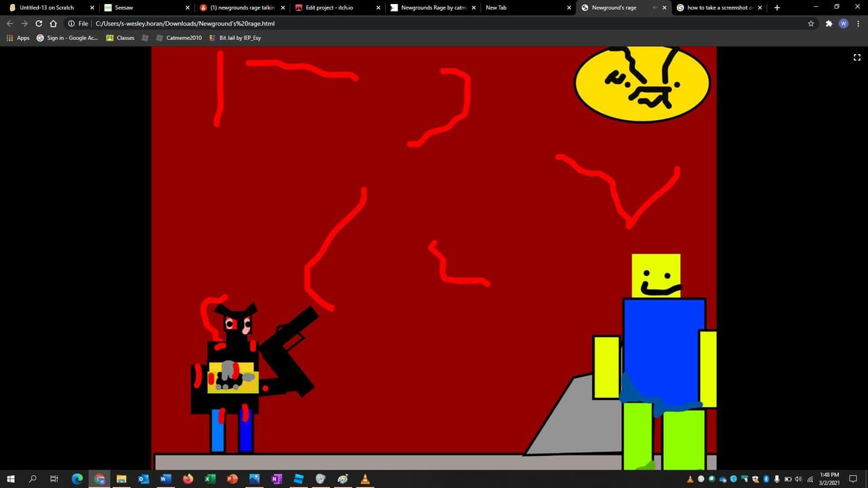868x488 pixels.
Task: Open Outlook from the taskbar
Action: pyautogui.click(x=143, y=479)
